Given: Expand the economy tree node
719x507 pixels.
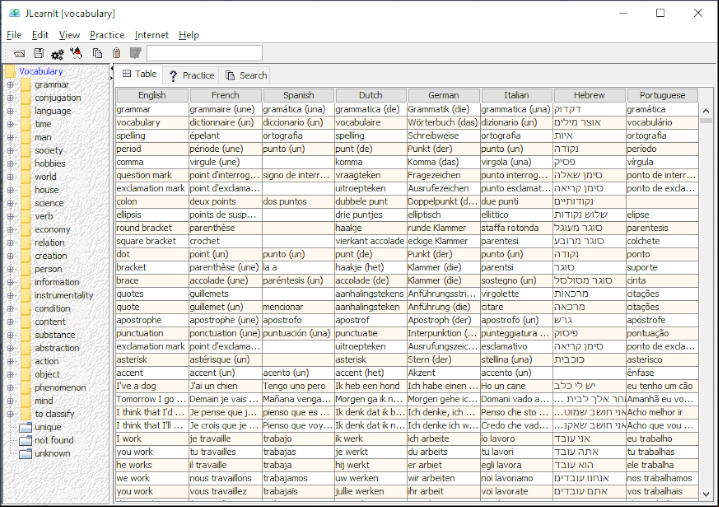Looking at the screenshot, I should click(10, 230).
